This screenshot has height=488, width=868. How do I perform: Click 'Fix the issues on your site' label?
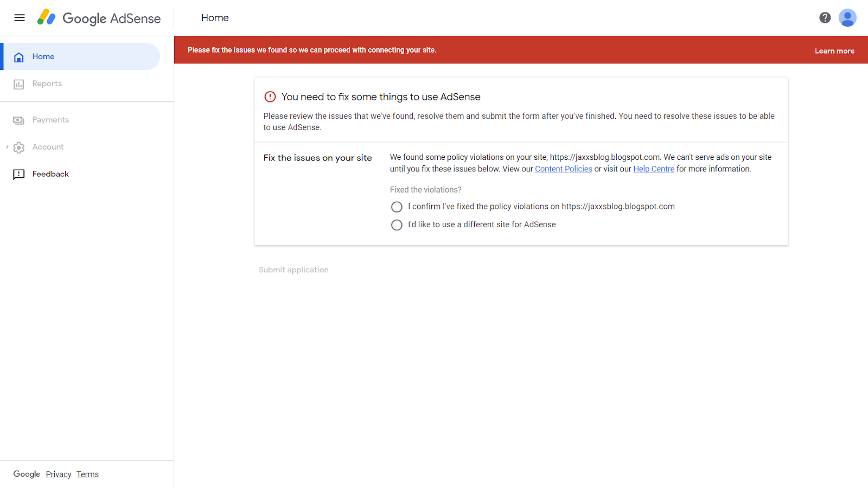click(x=317, y=158)
